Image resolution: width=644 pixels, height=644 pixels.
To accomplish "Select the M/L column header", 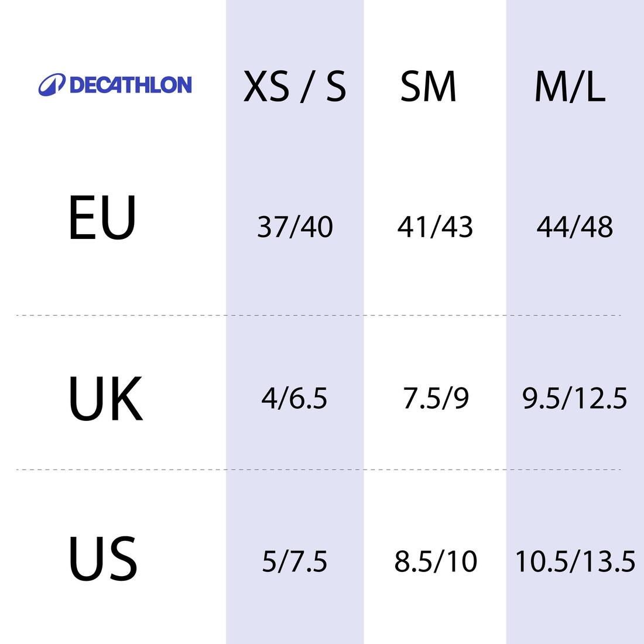I will pos(570,88).
